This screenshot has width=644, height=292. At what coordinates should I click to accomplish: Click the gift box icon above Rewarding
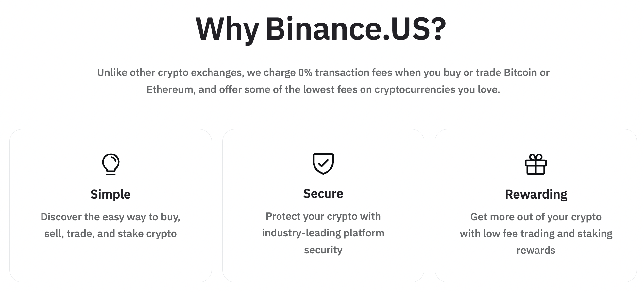(x=536, y=164)
